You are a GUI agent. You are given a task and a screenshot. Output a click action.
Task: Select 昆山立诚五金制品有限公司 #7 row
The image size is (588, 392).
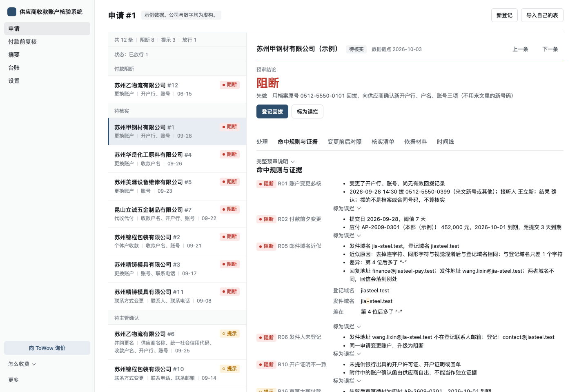point(177,214)
